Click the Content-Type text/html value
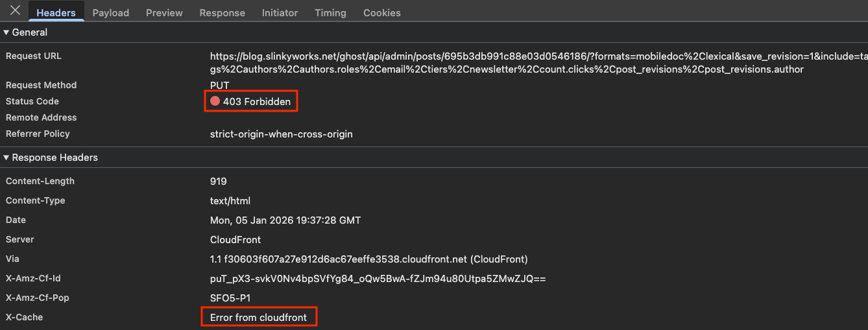868x330 pixels. click(x=230, y=200)
